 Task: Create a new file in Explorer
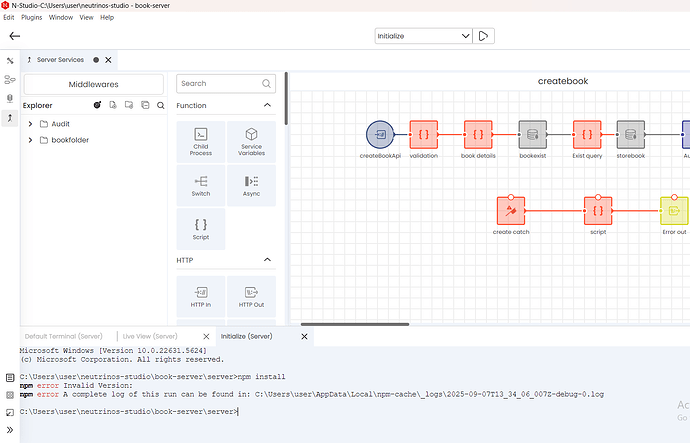click(113, 105)
